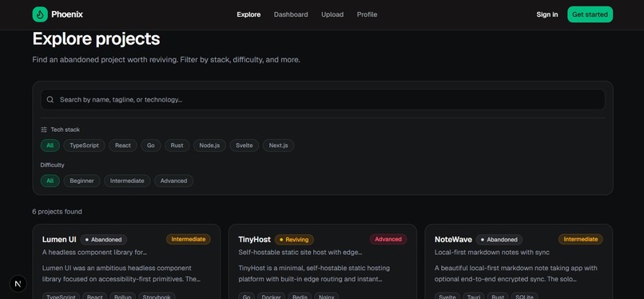Toggle the React tech filter
The image size is (644, 299).
[x=123, y=146]
